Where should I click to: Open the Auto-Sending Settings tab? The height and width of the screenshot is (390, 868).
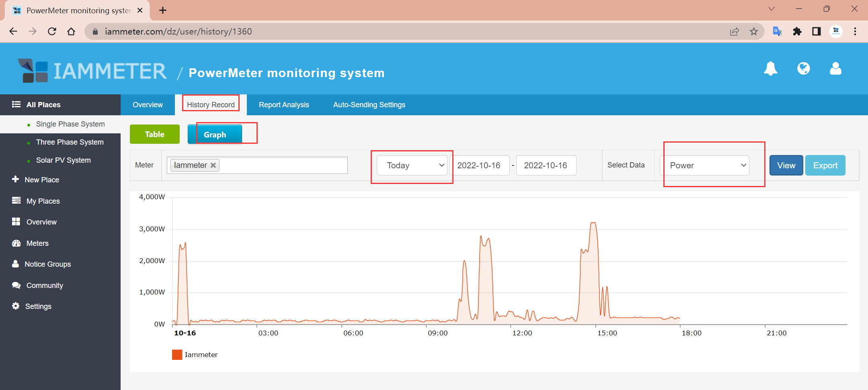click(369, 105)
